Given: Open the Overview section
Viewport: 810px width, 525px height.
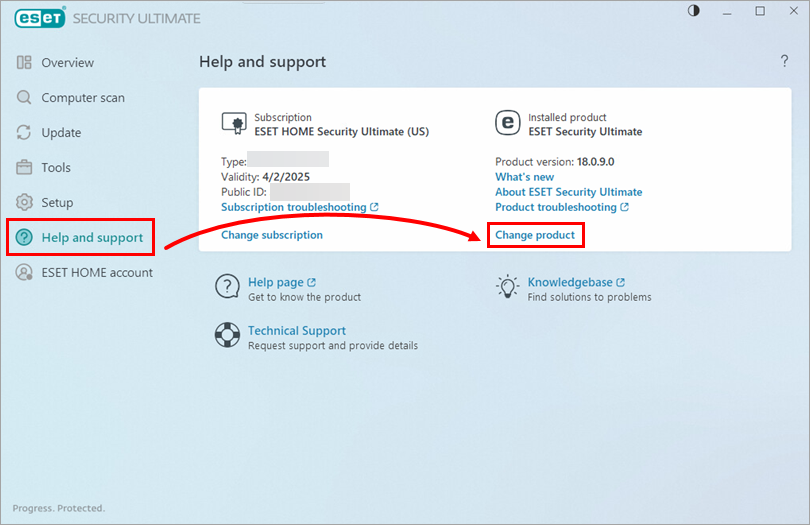Looking at the screenshot, I should [68, 63].
